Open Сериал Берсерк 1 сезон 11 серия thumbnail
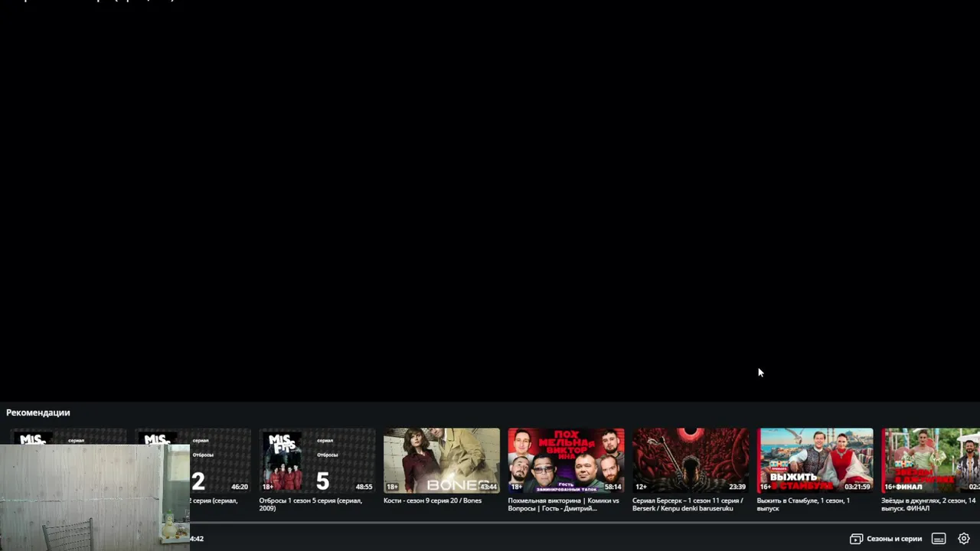980x551 pixels. pos(691,461)
